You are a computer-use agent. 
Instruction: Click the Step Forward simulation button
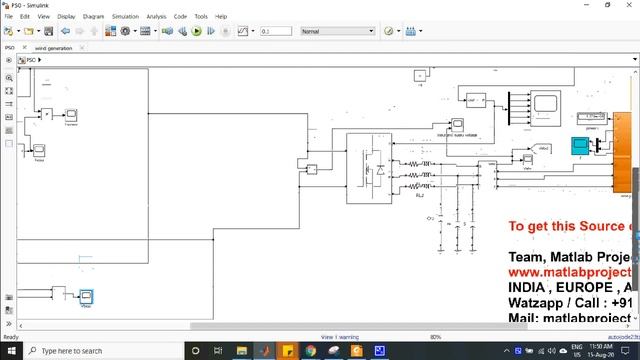pyautogui.click(x=211, y=31)
